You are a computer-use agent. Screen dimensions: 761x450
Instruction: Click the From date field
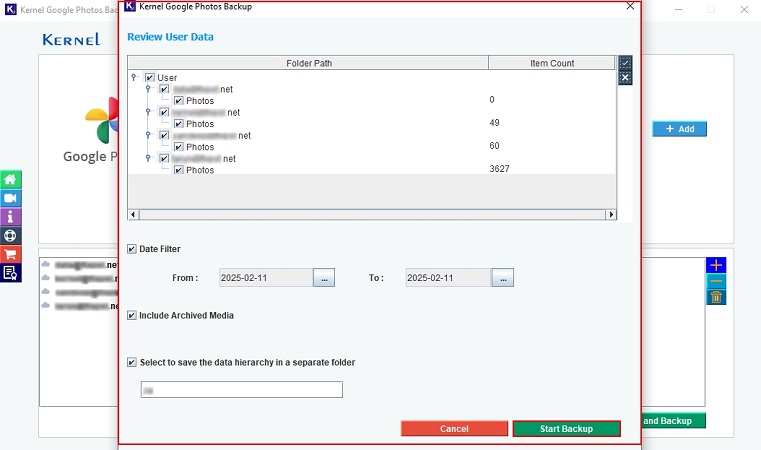click(x=266, y=278)
